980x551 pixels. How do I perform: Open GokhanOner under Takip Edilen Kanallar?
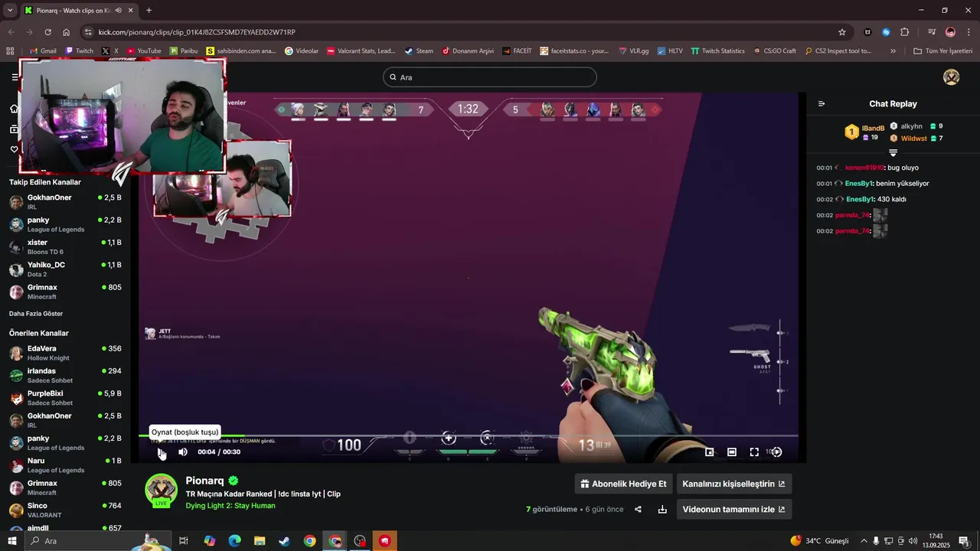[x=65, y=202]
